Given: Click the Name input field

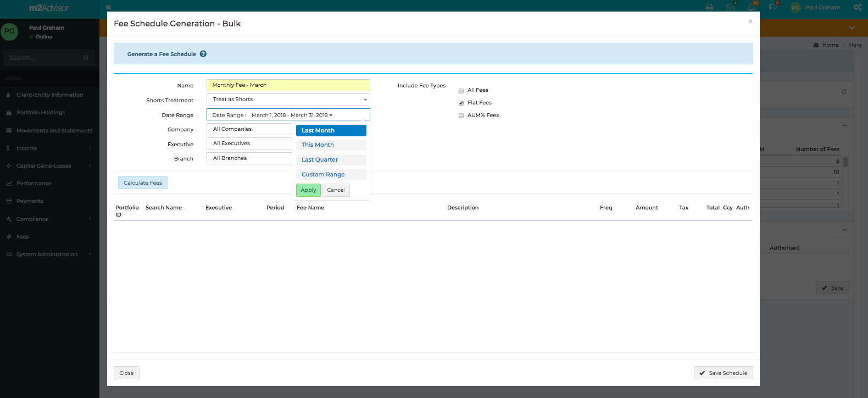Looking at the screenshot, I should pyautogui.click(x=288, y=85).
